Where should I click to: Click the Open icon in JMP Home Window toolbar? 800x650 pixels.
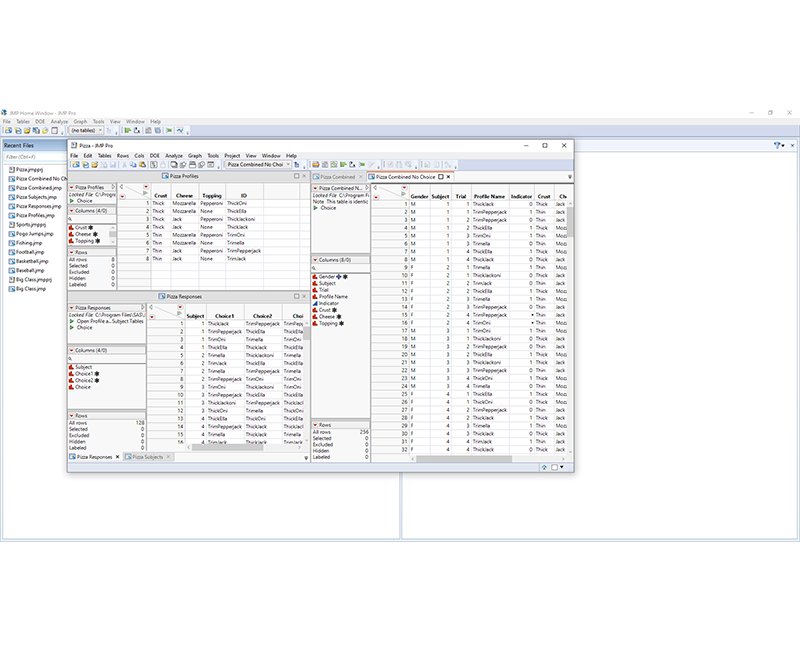[x=27, y=128]
